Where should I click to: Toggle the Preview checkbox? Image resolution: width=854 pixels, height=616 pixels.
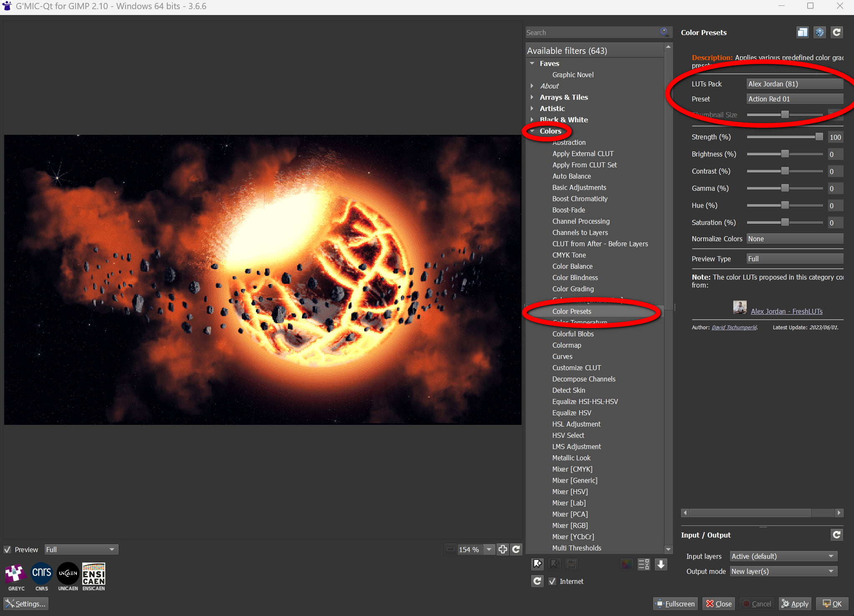point(8,550)
